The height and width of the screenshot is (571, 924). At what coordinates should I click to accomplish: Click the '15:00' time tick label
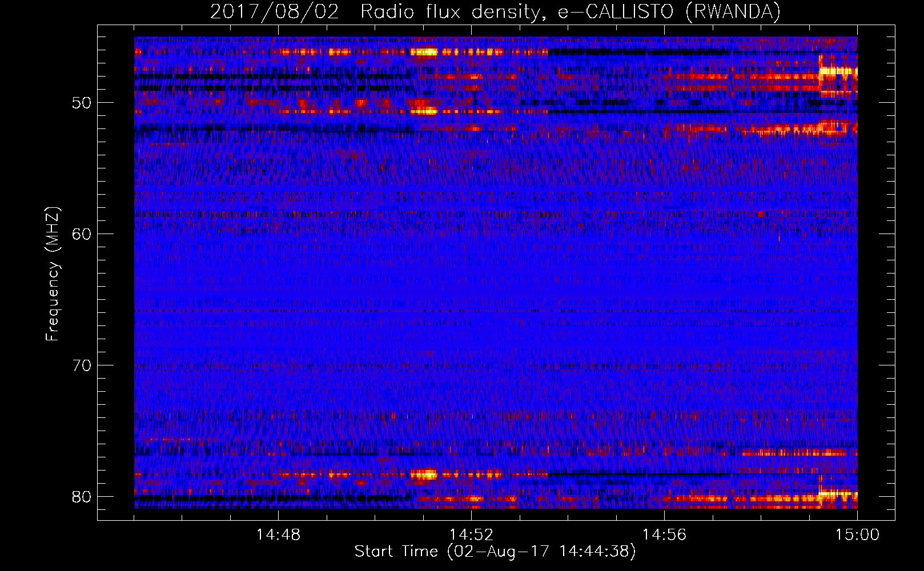coord(857,535)
